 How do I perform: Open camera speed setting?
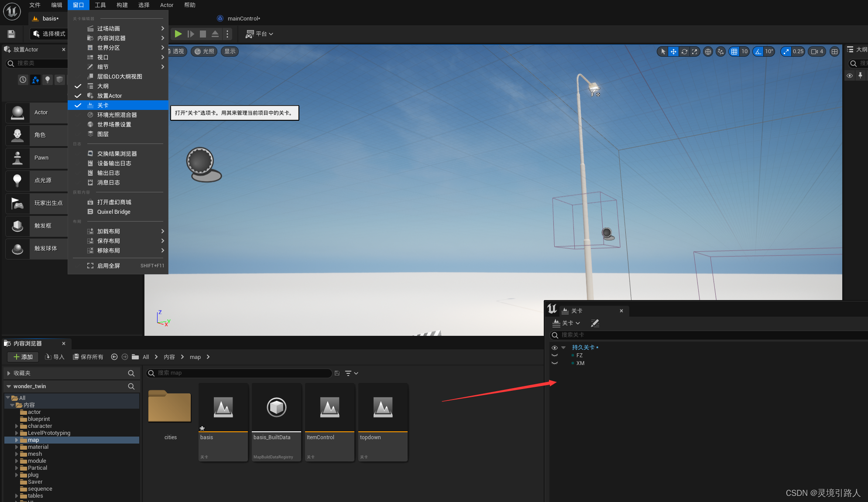click(x=817, y=51)
